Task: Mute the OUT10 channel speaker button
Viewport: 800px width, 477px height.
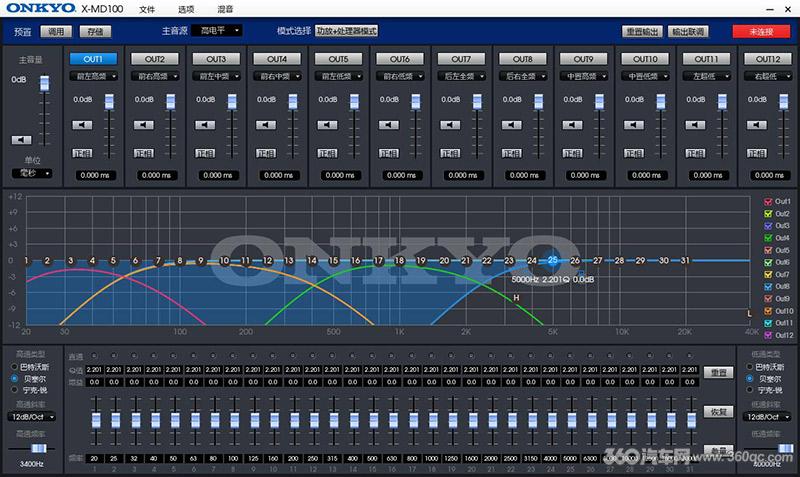Action: tap(634, 125)
